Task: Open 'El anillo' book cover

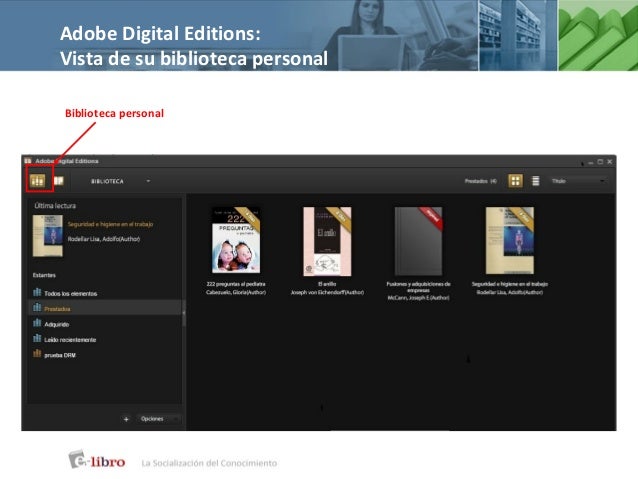Action: tap(327, 241)
